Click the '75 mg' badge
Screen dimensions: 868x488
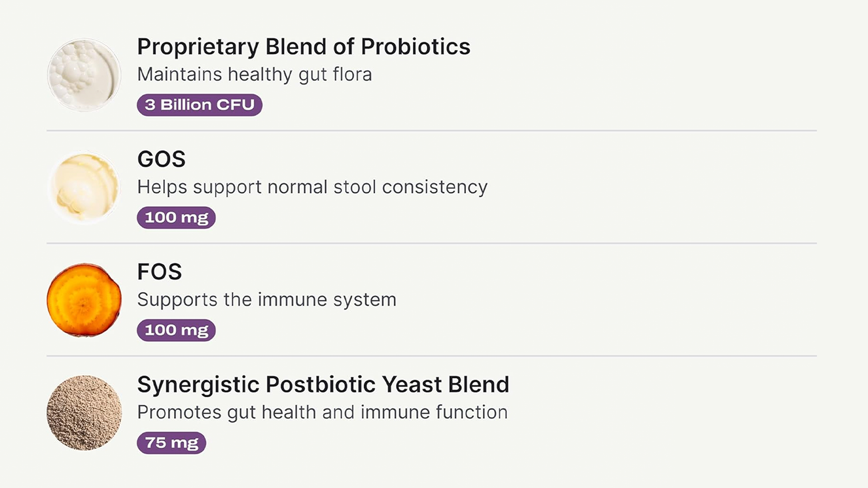(x=171, y=443)
